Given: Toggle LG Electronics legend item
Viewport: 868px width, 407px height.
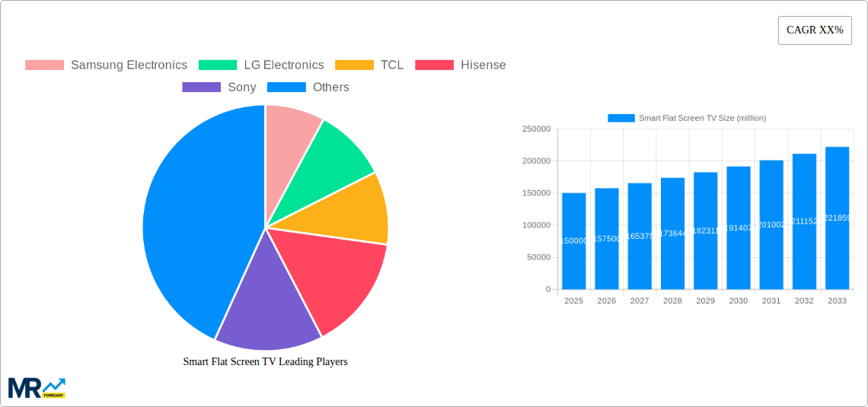Looking at the screenshot, I should tap(261, 65).
